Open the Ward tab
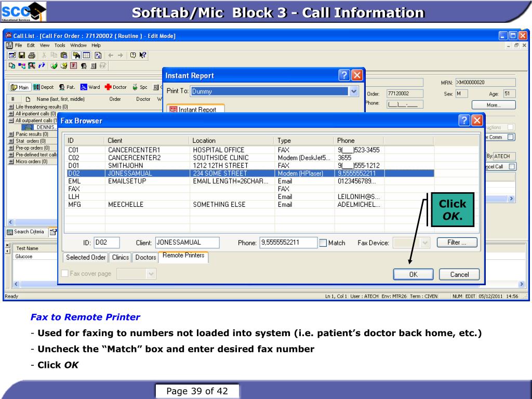The image size is (532, 399). pos(90,87)
